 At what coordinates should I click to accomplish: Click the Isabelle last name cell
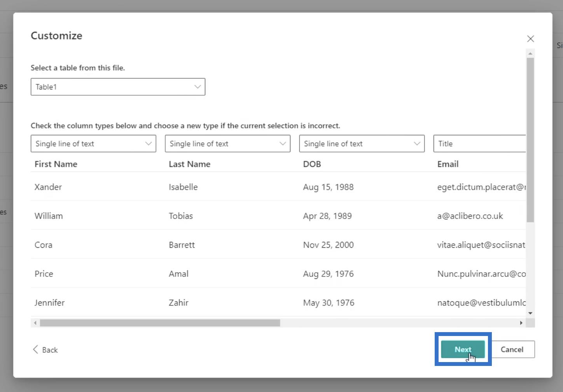pos(183,187)
